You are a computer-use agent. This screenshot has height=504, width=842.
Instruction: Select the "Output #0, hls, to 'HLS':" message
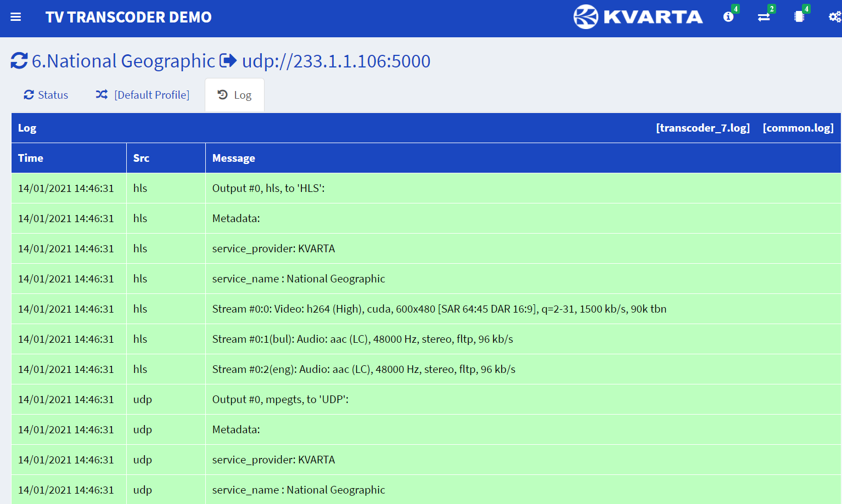tap(268, 188)
